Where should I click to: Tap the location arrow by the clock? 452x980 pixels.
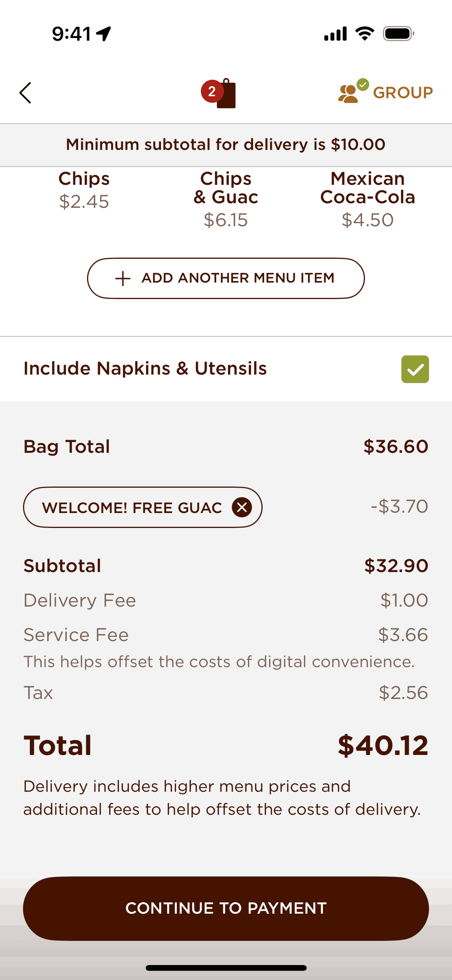[x=104, y=34]
